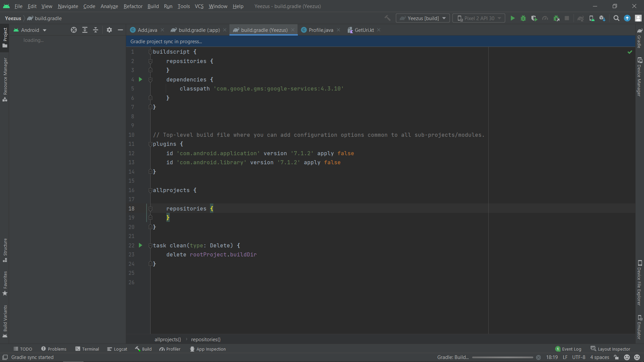The height and width of the screenshot is (362, 644).
Task: Start debugging via the Debug icon
Action: coord(523,18)
